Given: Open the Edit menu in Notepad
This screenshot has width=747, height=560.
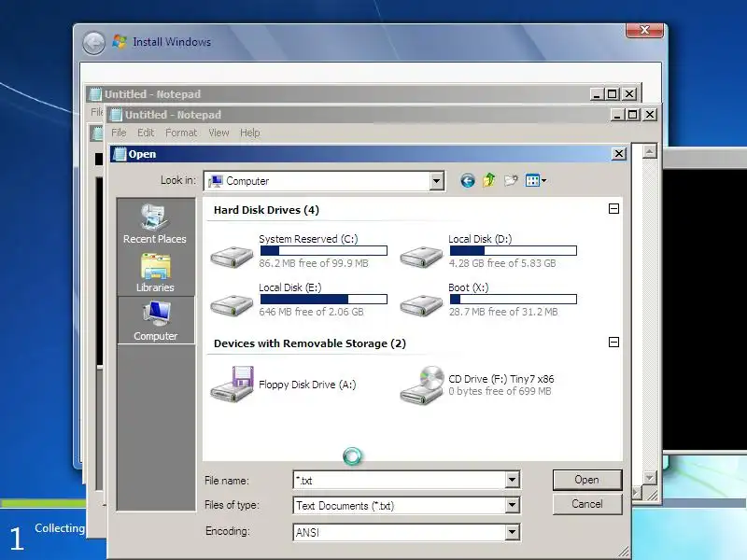Looking at the screenshot, I should [146, 133].
